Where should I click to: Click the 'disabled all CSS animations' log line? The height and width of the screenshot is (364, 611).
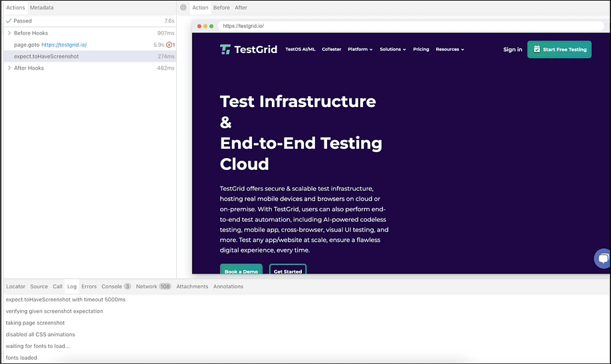coord(40,334)
